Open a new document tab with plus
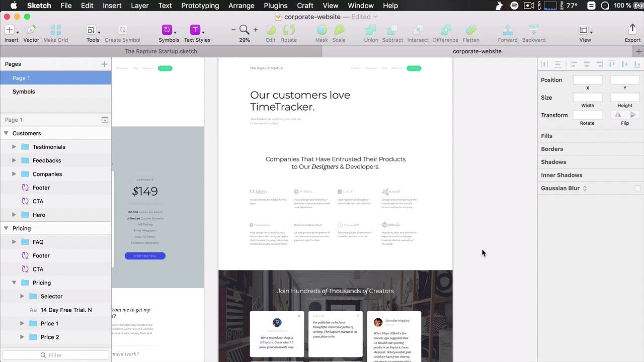Screen dimensions: 644x362 coord(639,51)
